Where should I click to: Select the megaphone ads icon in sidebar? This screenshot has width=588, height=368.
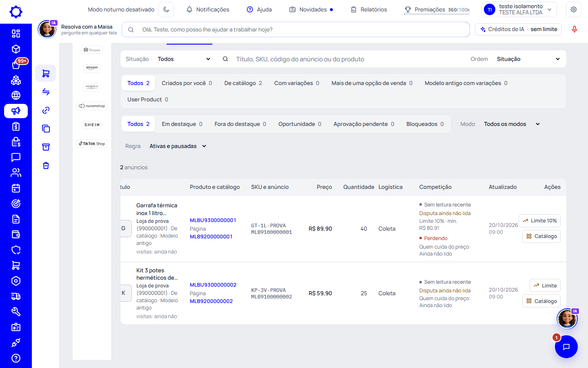(x=16, y=111)
